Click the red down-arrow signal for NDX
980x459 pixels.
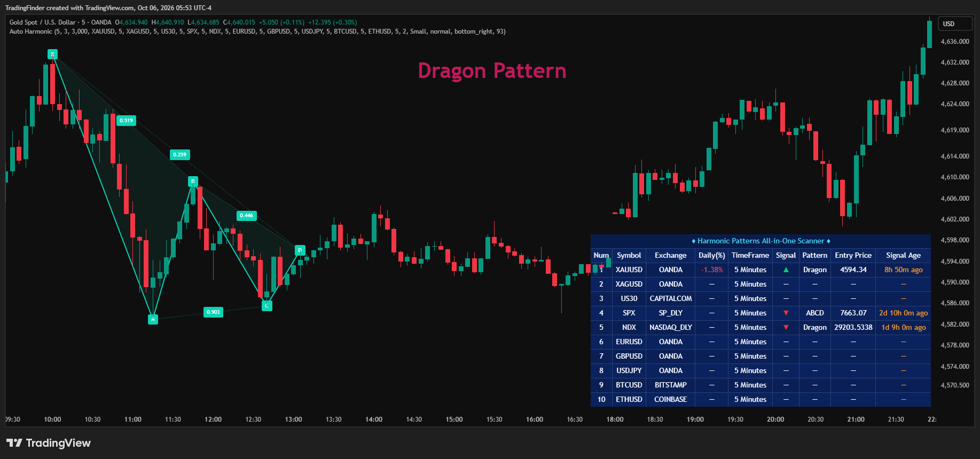[786, 328]
